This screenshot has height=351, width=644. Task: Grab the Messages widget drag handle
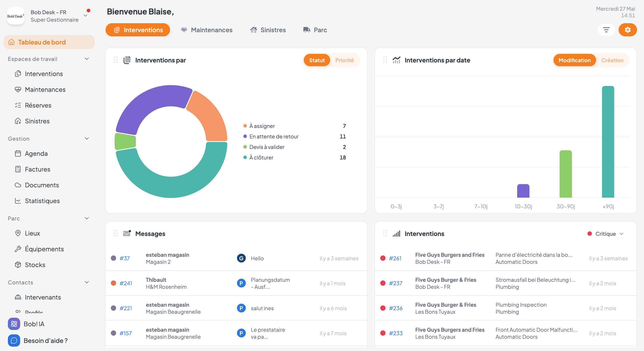115,234
